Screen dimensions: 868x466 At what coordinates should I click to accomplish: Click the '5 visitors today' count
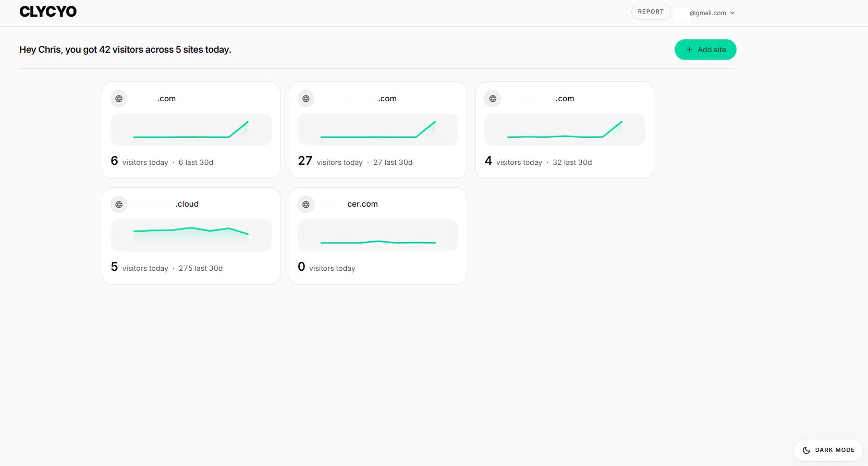pyautogui.click(x=139, y=267)
